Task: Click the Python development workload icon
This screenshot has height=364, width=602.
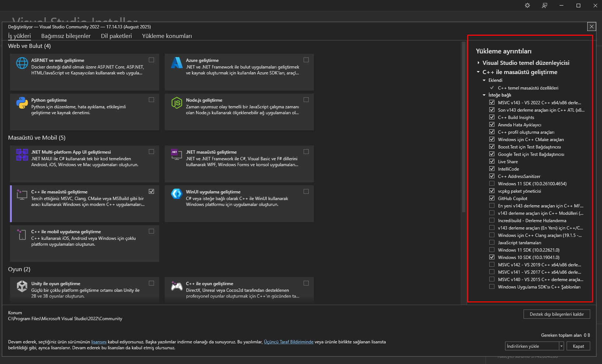Action: click(x=22, y=103)
